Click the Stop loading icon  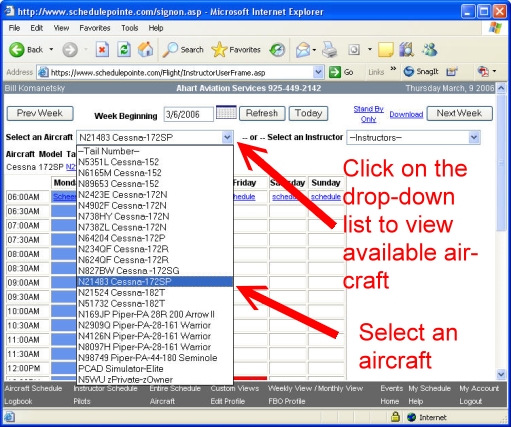click(102, 50)
